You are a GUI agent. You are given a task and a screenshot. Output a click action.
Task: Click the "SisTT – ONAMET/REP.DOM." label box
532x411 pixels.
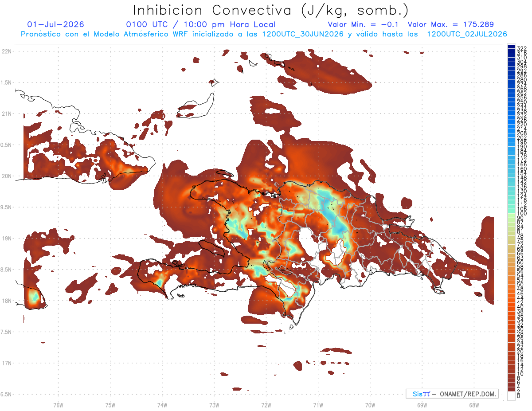[452, 394]
